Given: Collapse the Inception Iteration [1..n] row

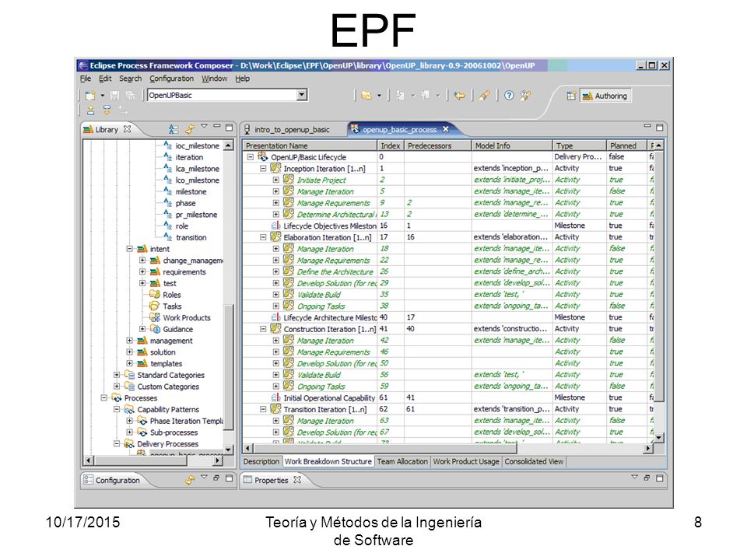Looking at the screenshot, I should pyautogui.click(x=263, y=168).
